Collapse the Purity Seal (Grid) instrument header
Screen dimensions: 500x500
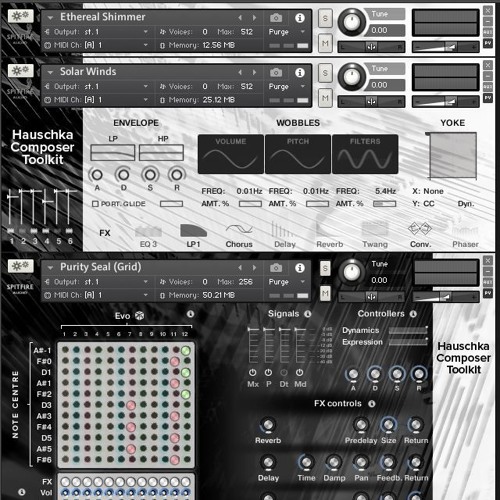(50, 268)
